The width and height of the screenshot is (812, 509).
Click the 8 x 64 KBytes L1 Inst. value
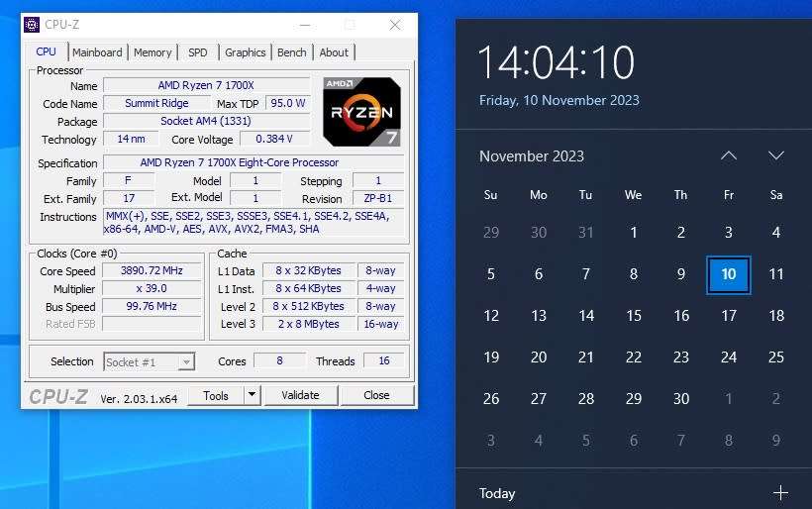[309, 288]
